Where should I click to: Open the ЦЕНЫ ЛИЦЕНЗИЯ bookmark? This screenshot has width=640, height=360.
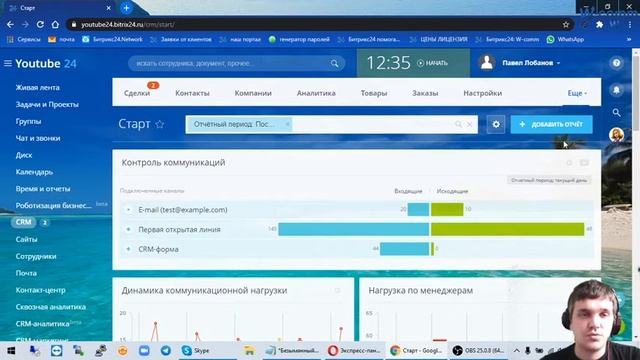439,40
